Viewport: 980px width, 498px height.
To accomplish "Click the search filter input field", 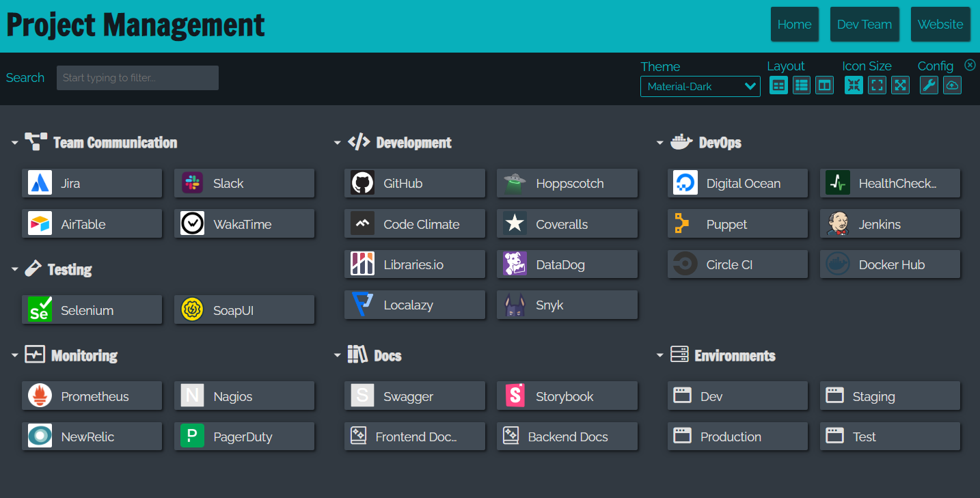I will click(137, 78).
